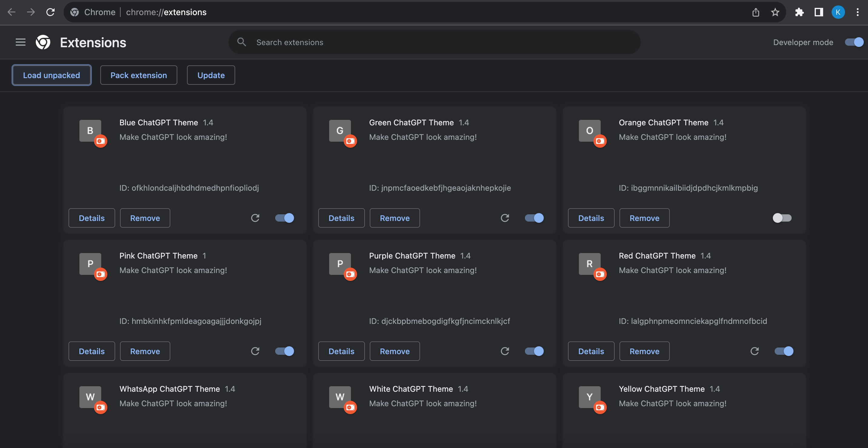Disable the Pink ChatGPT Theme extension
Screen dimensions: 868x448
tap(284, 351)
